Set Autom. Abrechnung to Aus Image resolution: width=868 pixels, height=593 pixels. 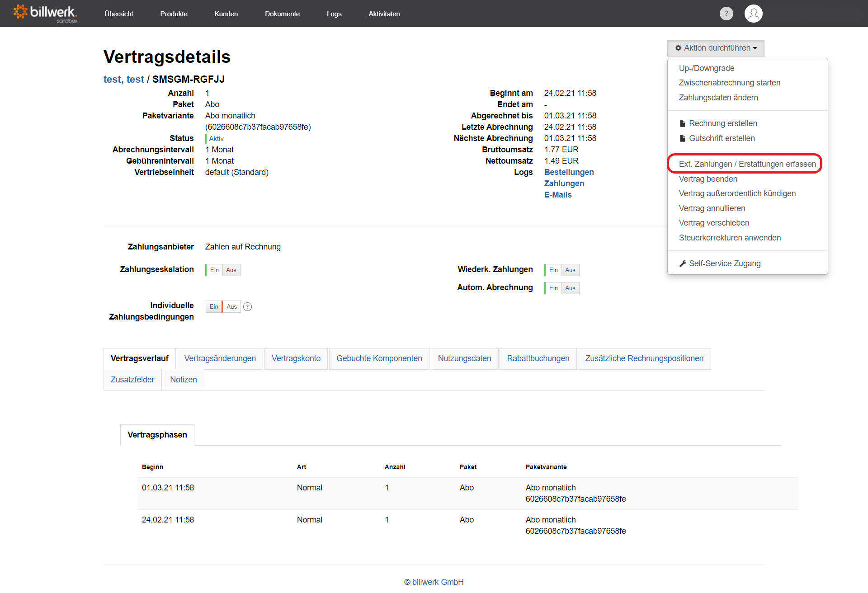570,288
